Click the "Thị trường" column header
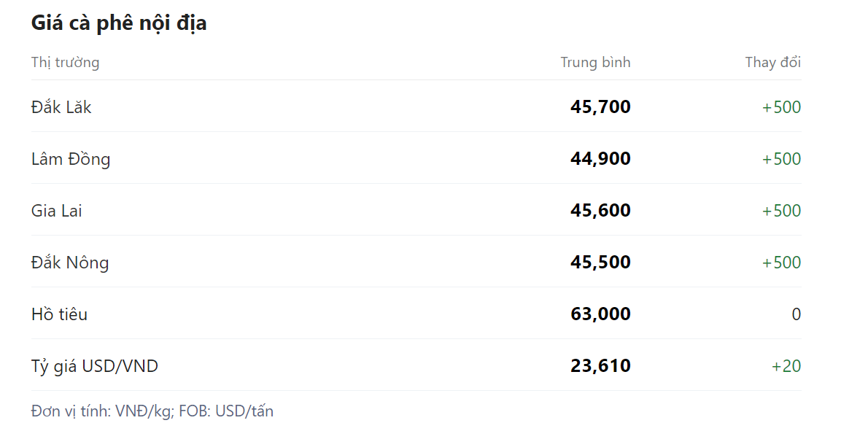This screenshot has width=868, height=423. [65, 62]
